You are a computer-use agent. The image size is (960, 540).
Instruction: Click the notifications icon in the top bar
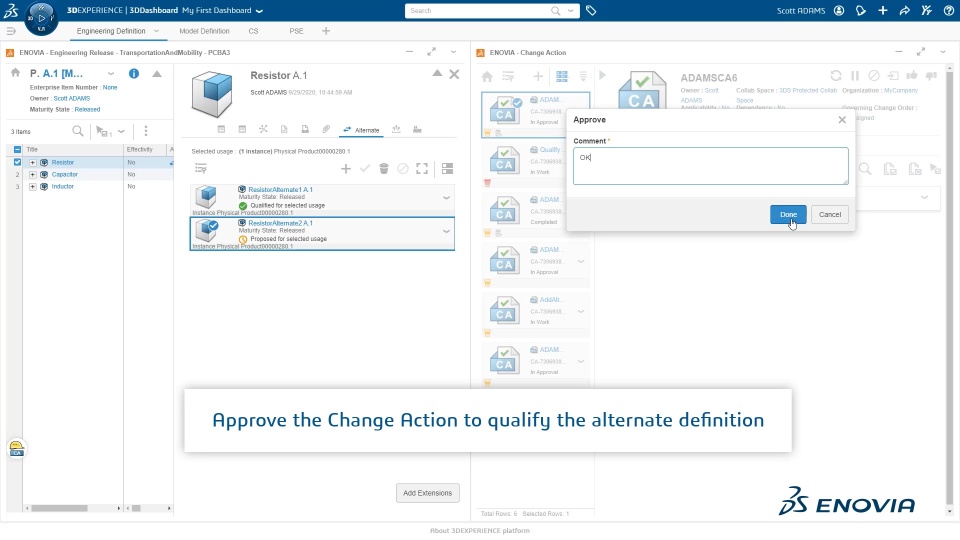click(861, 10)
